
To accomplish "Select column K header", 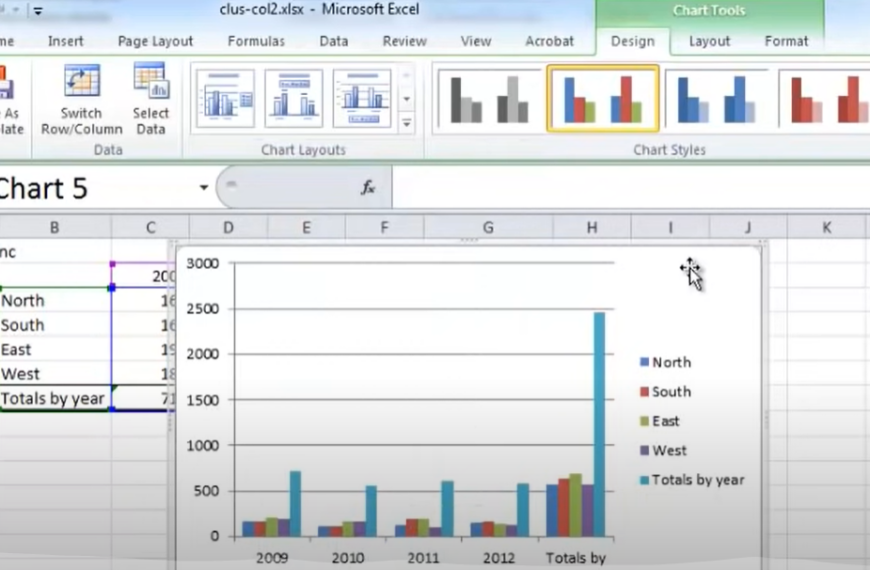I will (x=826, y=227).
